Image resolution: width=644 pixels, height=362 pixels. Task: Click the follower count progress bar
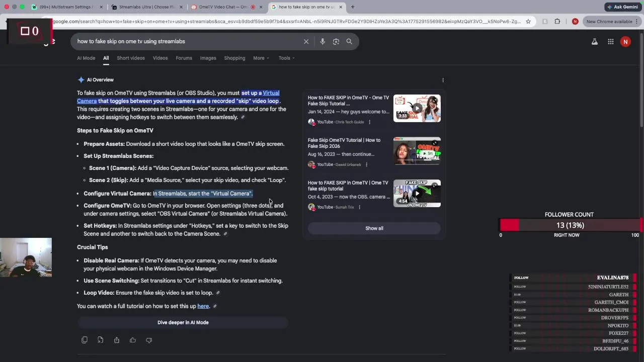(570, 225)
